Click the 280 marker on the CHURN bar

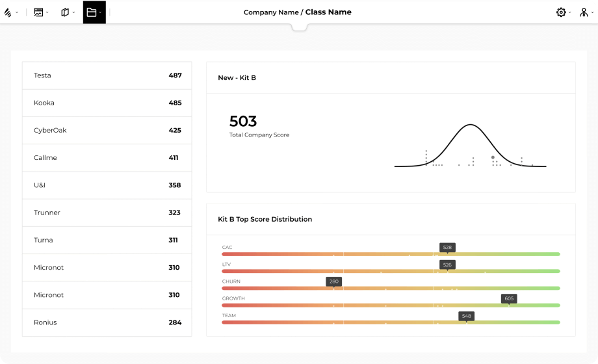coord(334,281)
